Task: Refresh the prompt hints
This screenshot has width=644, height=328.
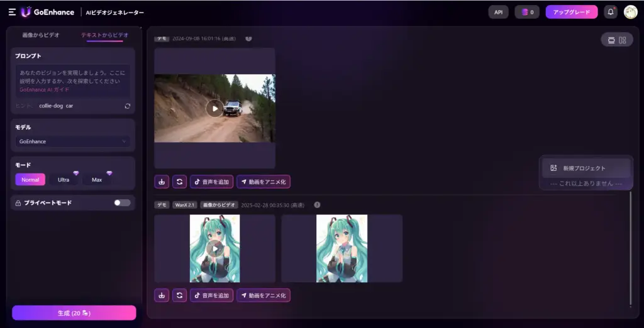Action: click(127, 106)
